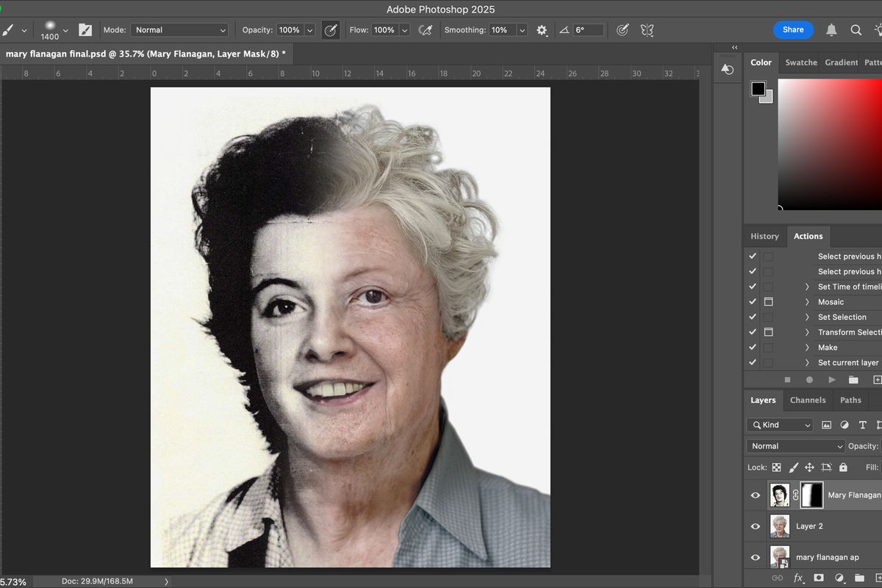Open the Kind filter dropdown in Layers
Image resolution: width=882 pixels, height=588 pixels.
[x=779, y=424]
